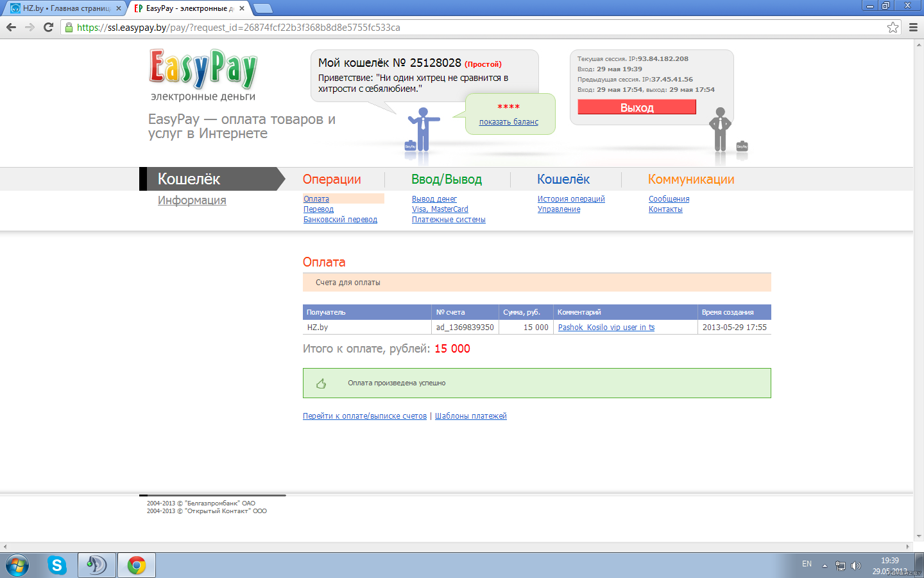Open Сообщения link
Screen dimensions: 924x578
click(669, 199)
